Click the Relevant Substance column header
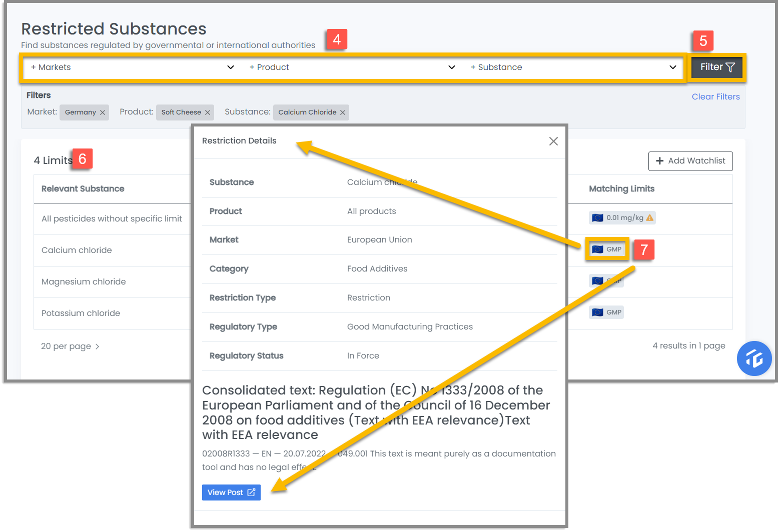The image size is (778, 532). point(83,189)
